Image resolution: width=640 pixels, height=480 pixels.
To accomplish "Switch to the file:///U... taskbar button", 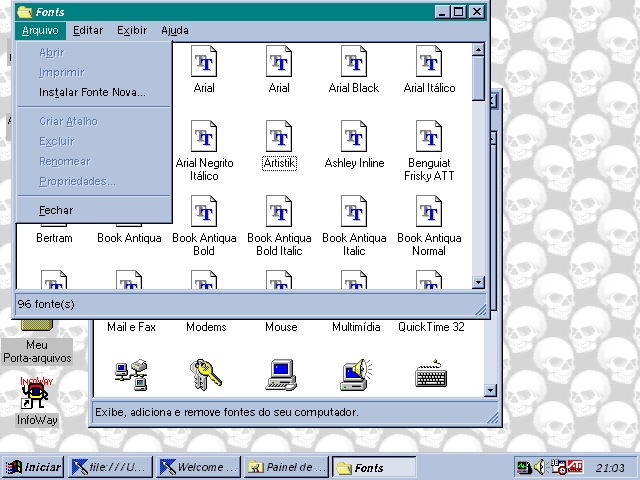I will coord(110,467).
